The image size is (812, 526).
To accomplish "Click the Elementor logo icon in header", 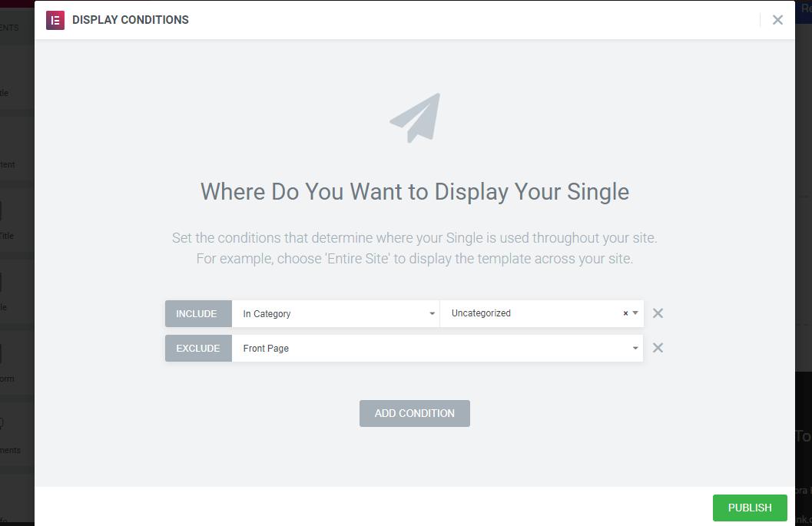I will tap(55, 20).
